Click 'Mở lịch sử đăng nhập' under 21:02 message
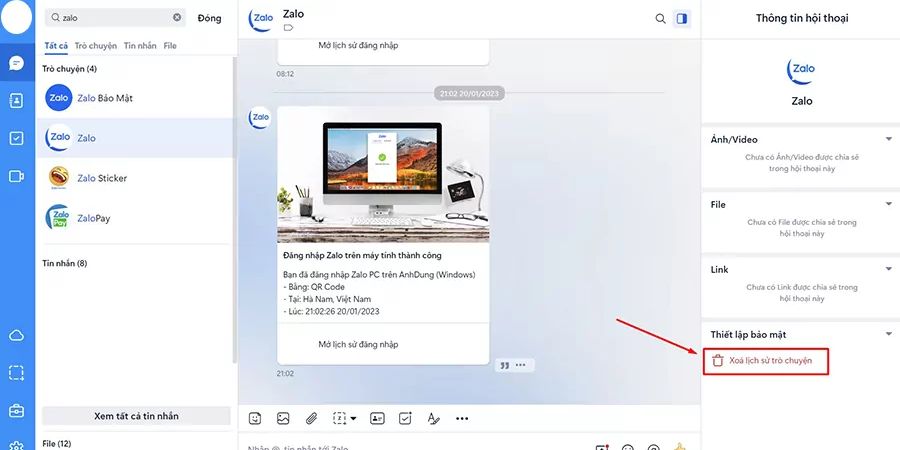900x450 pixels. [x=358, y=344]
